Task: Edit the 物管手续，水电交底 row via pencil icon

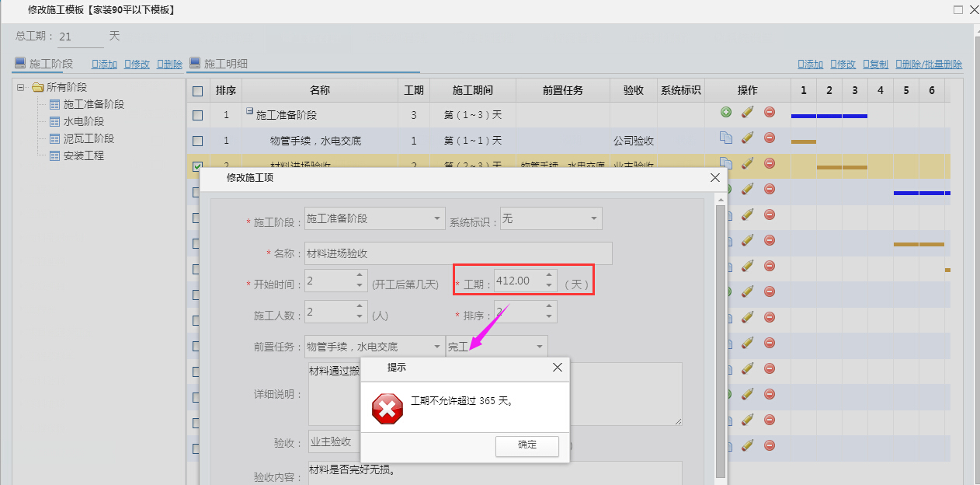Action: (x=747, y=138)
